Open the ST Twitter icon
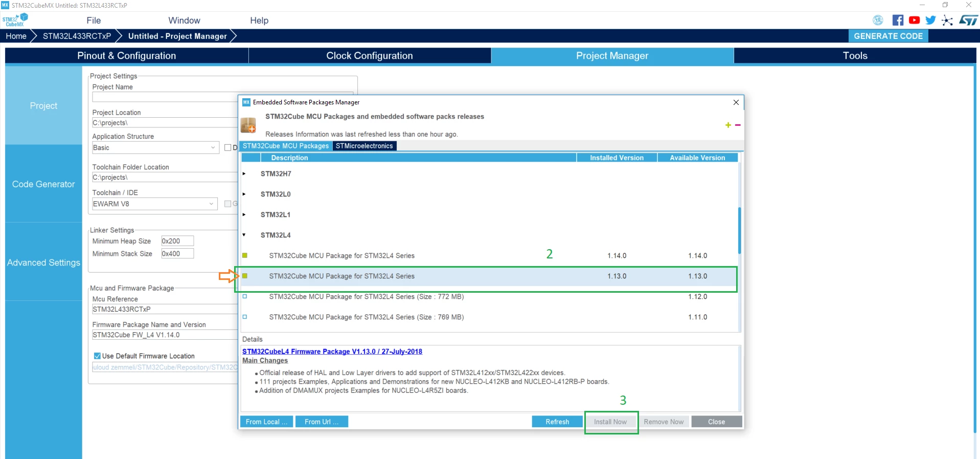The image size is (980, 459). click(930, 20)
